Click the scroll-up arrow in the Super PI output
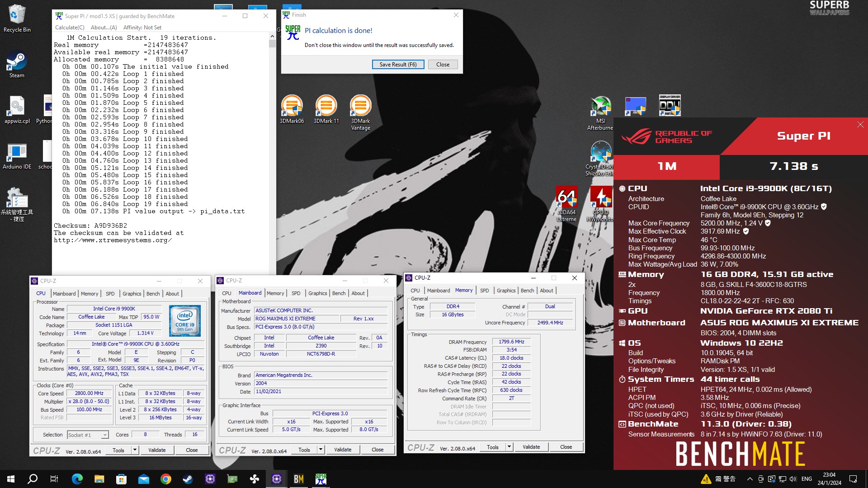The height and width of the screenshot is (488, 868). tap(272, 36)
